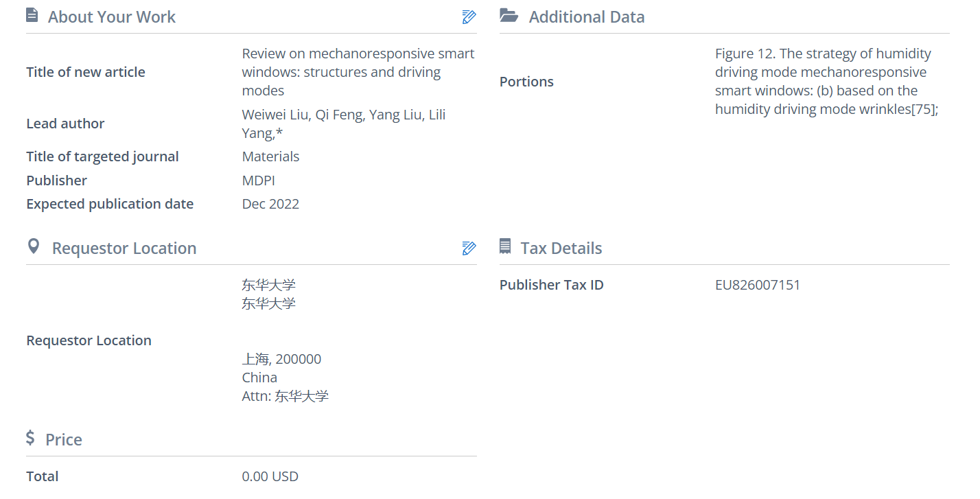This screenshot has height=499, width=980.
Task: Click the open folder icon beside Additional Data
Action: pyautogui.click(x=509, y=16)
